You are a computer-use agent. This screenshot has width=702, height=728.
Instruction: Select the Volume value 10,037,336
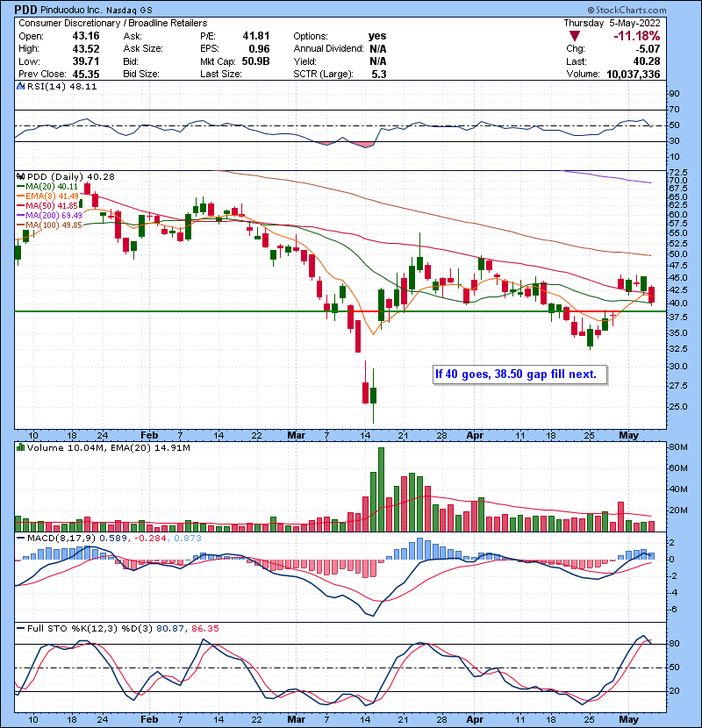coord(633,74)
